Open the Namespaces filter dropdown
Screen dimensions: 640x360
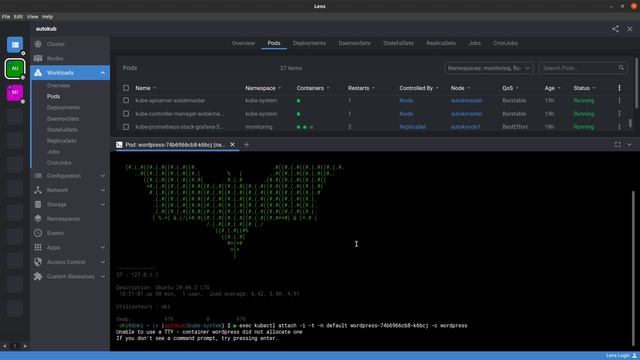coord(489,68)
